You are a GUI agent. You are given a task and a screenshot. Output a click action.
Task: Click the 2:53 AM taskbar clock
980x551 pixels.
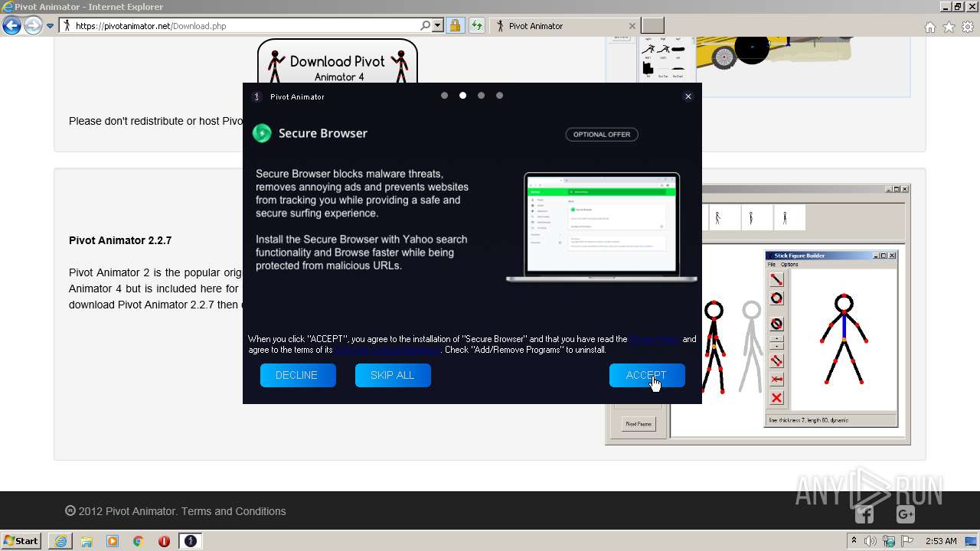tap(941, 541)
